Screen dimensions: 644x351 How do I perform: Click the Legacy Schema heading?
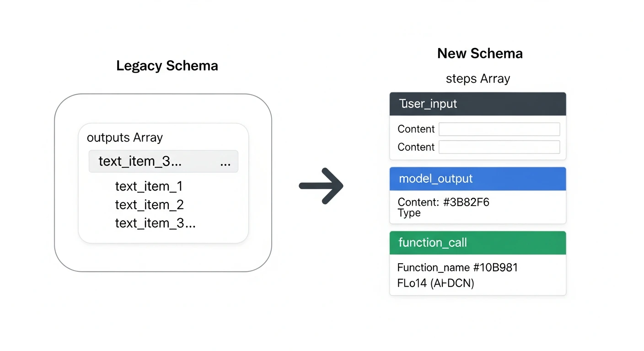pyautogui.click(x=167, y=66)
